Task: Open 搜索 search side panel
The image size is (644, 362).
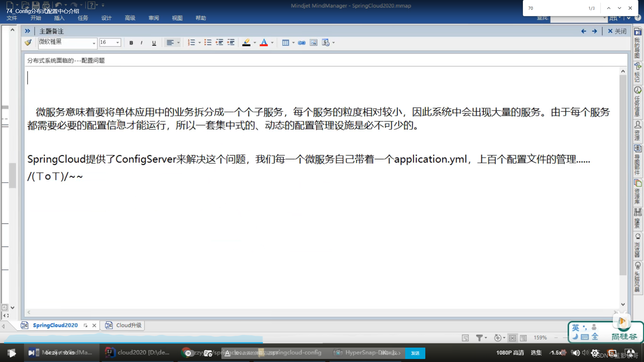Action: coord(638,218)
